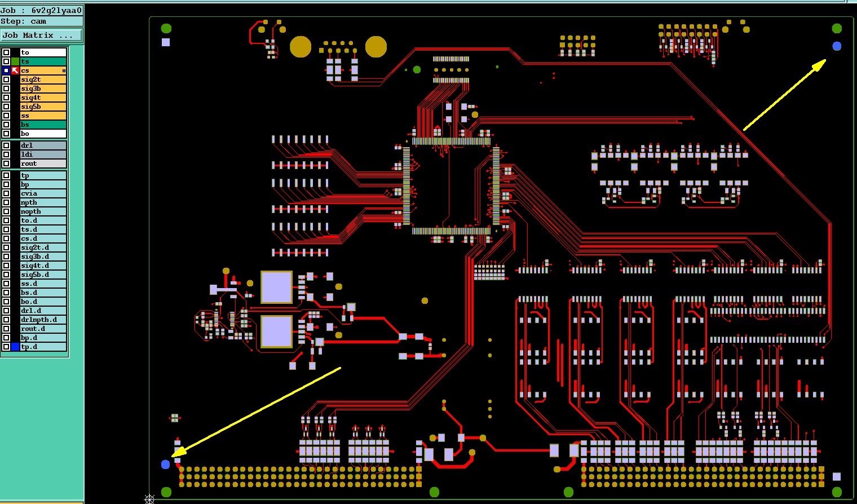Click the small grid icon on cs row
857x504 pixels.
coord(64,70)
